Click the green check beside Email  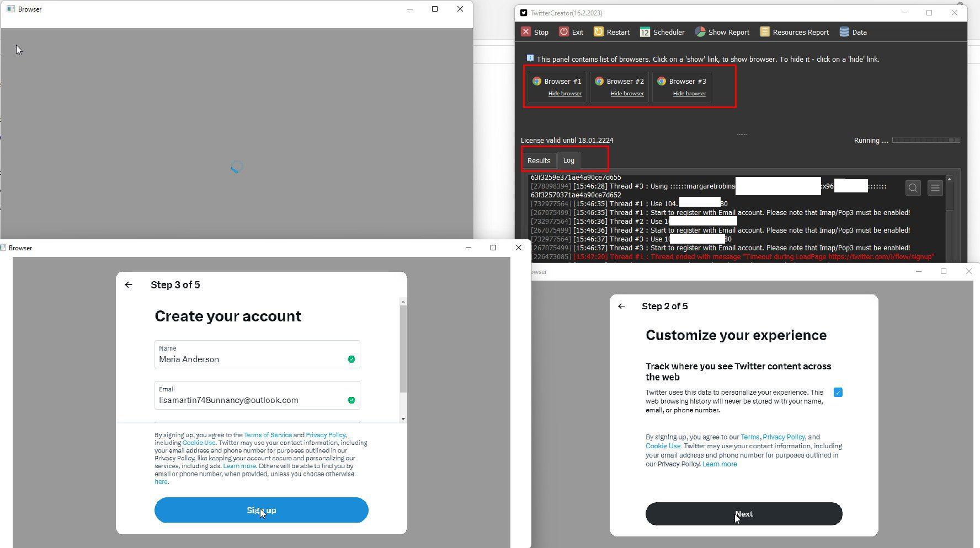pyautogui.click(x=351, y=400)
